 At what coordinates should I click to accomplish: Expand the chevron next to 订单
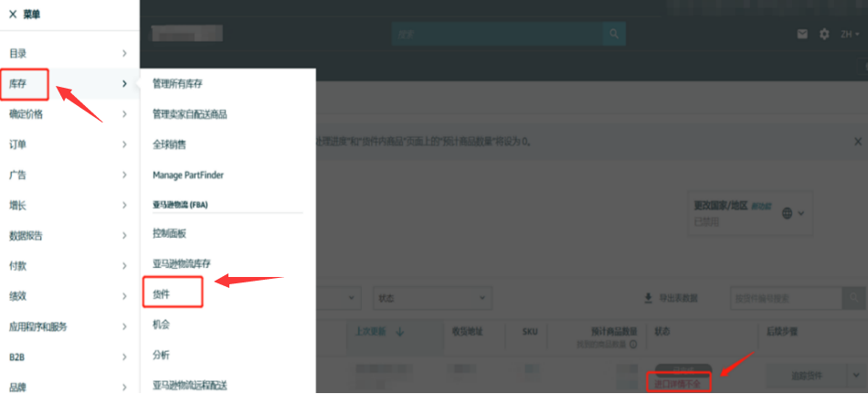click(x=124, y=144)
